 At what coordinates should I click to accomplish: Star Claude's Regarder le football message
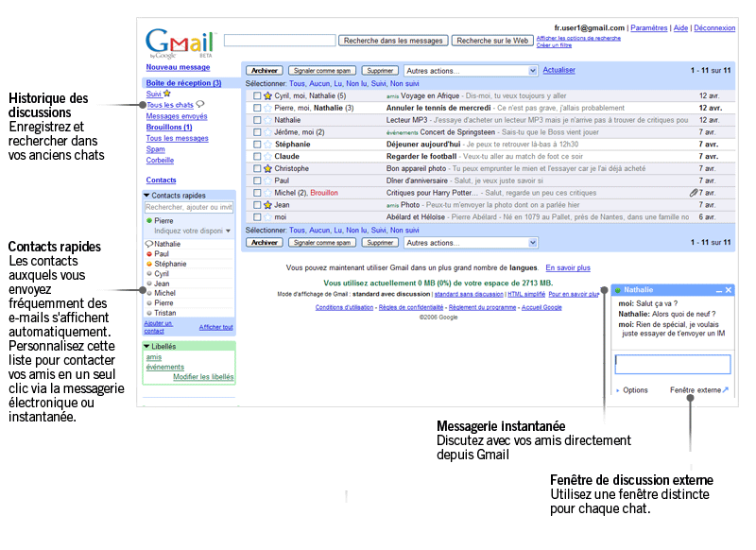(x=268, y=156)
